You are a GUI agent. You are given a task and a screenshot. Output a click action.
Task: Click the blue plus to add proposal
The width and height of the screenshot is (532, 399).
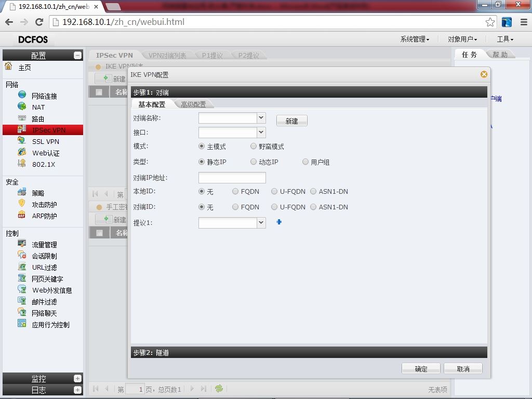click(x=279, y=222)
